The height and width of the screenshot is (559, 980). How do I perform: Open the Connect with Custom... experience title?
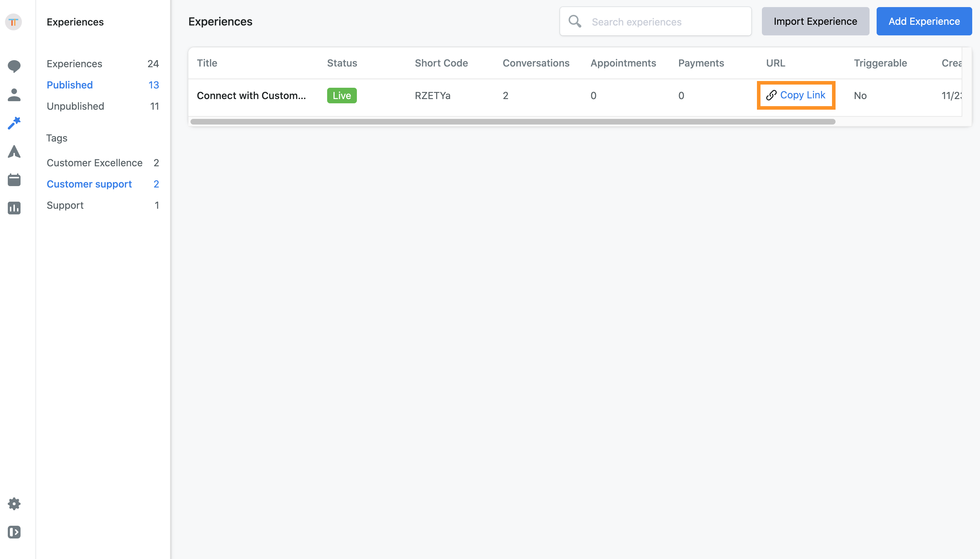tap(251, 96)
